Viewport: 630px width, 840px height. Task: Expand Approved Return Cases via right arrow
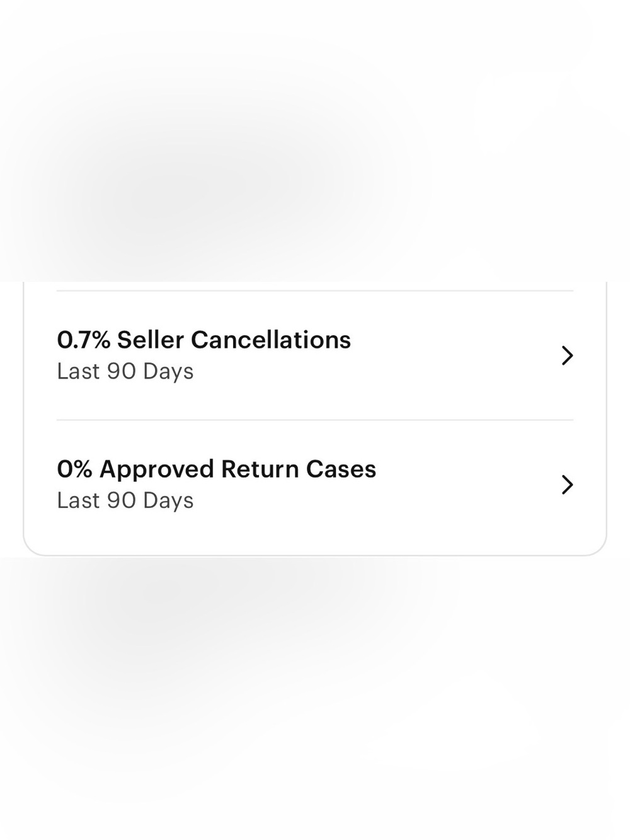(x=567, y=485)
